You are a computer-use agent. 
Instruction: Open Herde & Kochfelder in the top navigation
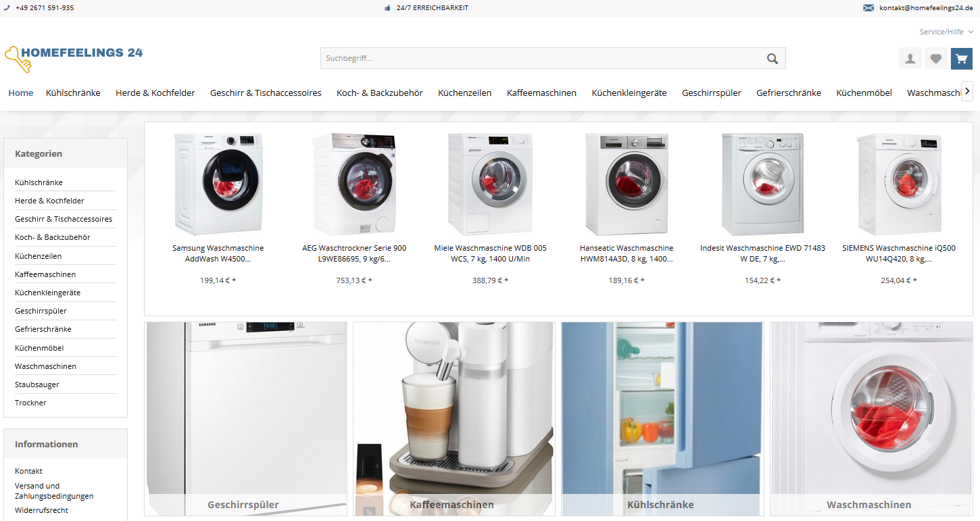pos(155,93)
